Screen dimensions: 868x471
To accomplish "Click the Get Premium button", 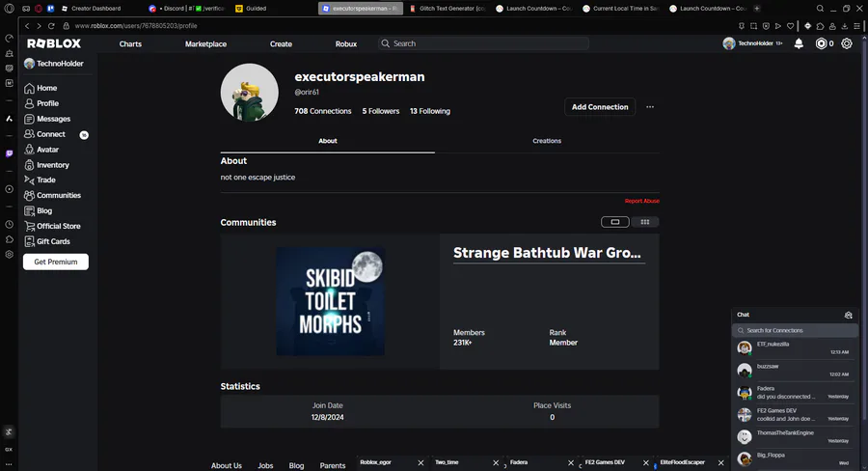I will (56, 263).
